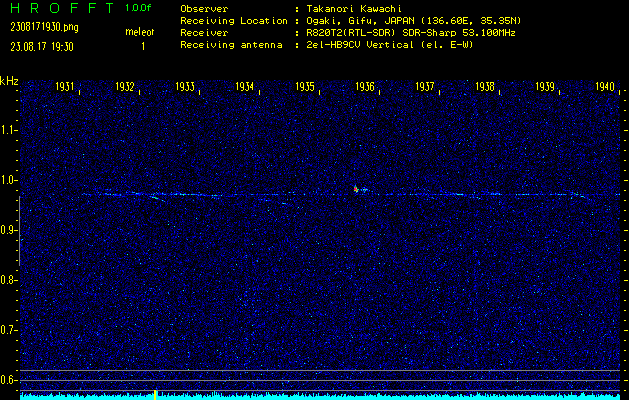Select the 1935 time marker
Image resolution: width=629 pixels, height=400 pixels.
(305, 87)
